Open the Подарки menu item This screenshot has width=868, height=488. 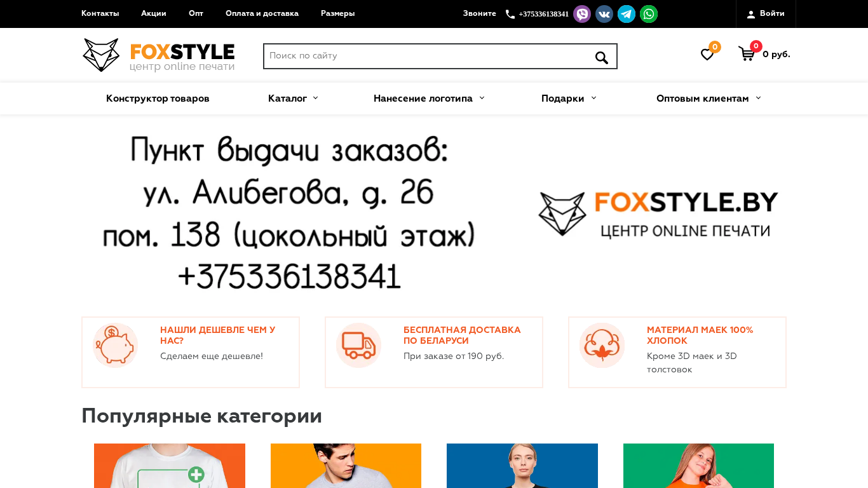pyautogui.click(x=562, y=98)
